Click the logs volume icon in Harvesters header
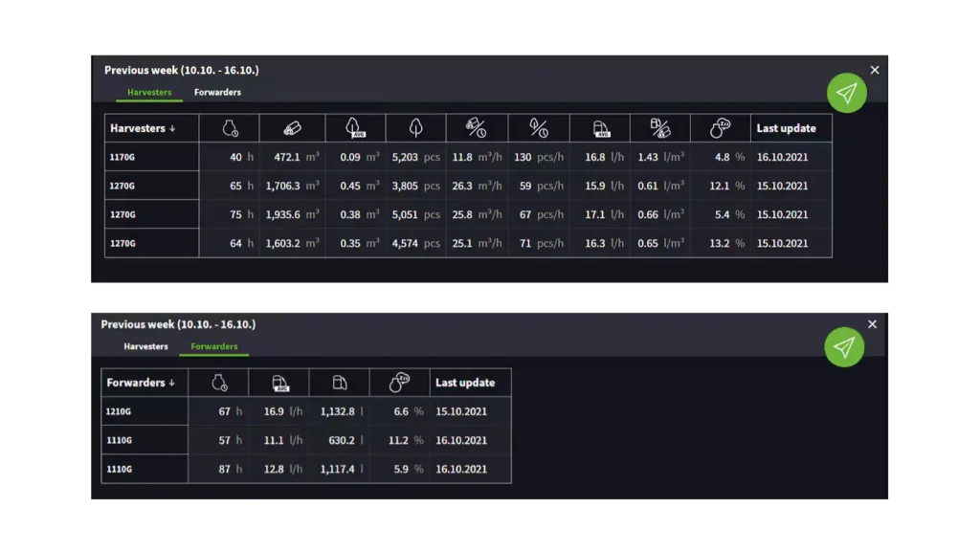Screen dimensions: 980x551 (x=292, y=128)
